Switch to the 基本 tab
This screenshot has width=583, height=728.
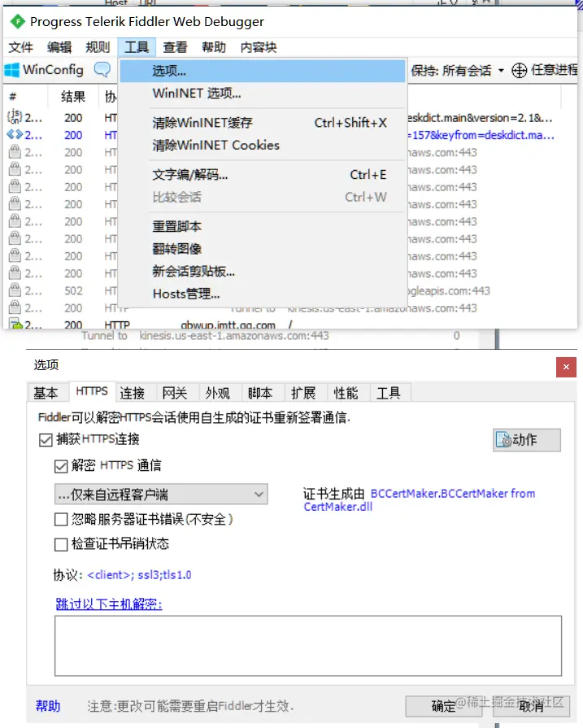coord(46,393)
